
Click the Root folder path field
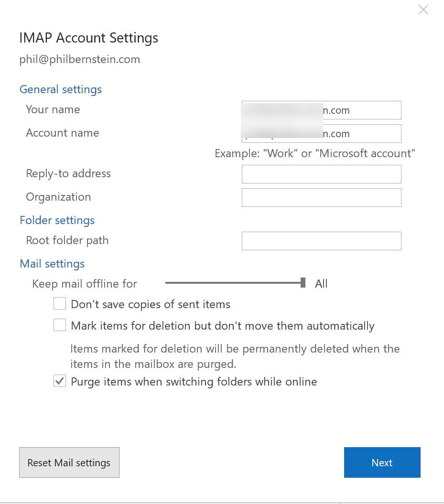coord(322,241)
